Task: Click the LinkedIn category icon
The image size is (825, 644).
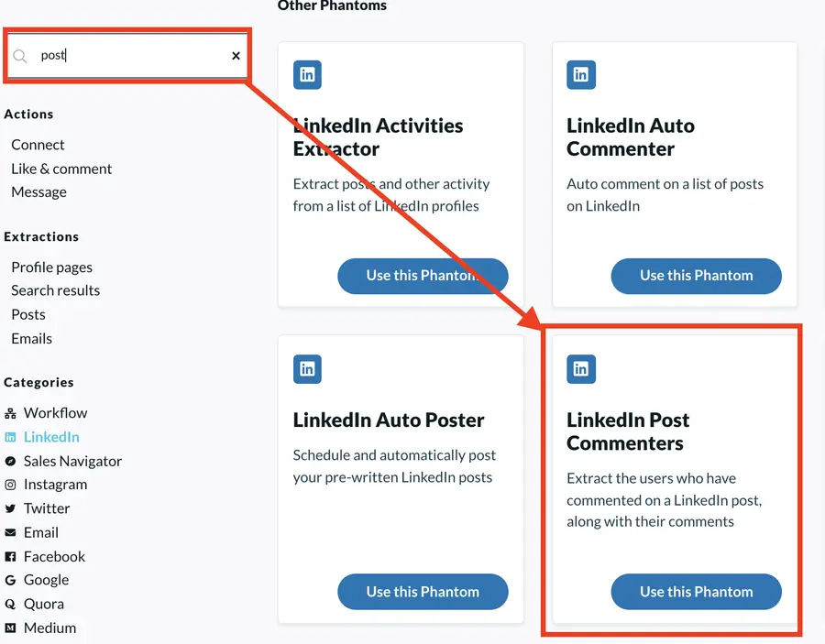Action: 9,437
